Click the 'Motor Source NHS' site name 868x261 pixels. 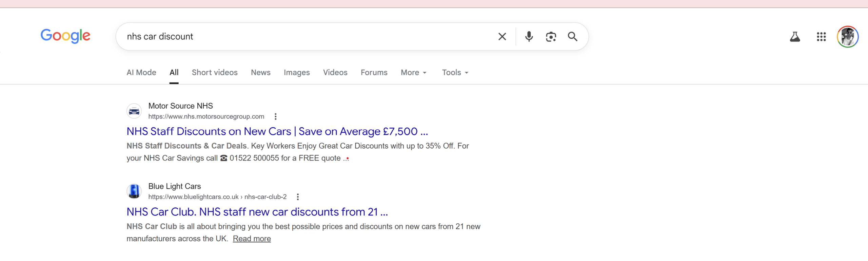pos(180,106)
